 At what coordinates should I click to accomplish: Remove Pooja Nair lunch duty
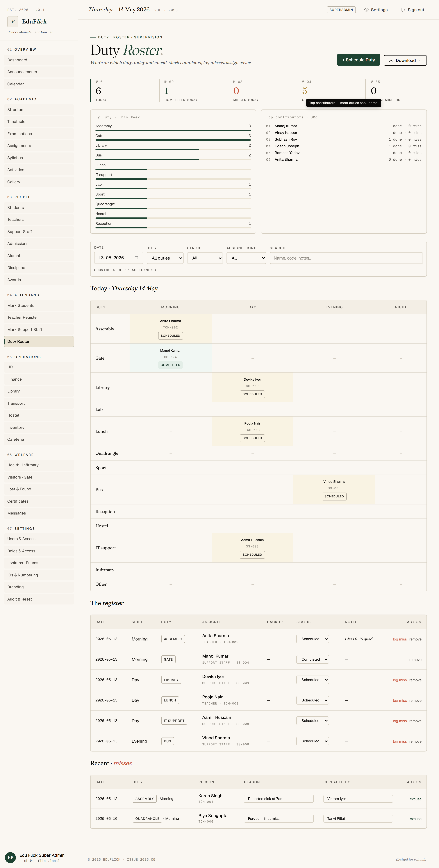[415, 701]
